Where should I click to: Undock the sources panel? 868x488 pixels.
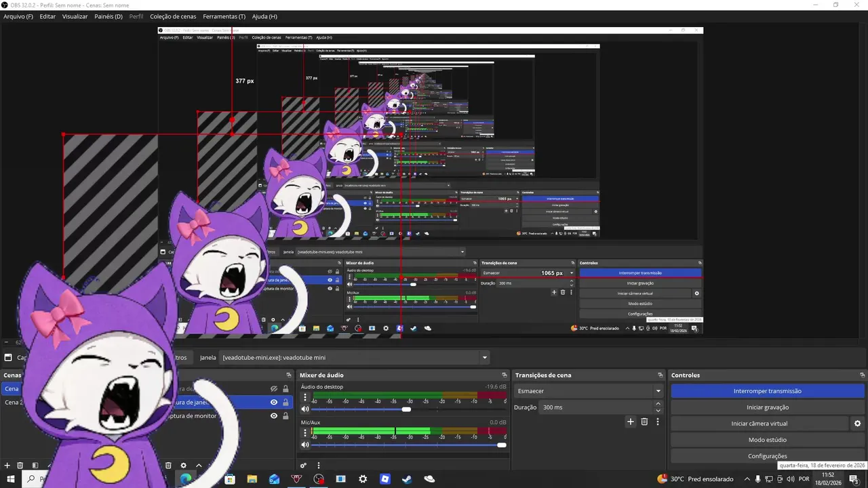pos(290,375)
